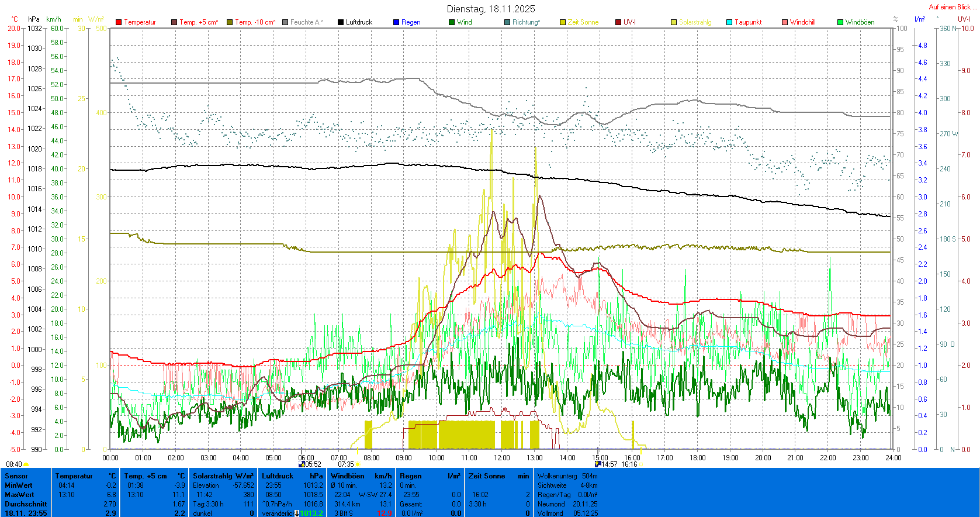Click the sunrise sun icon beside 07:35

point(358,464)
